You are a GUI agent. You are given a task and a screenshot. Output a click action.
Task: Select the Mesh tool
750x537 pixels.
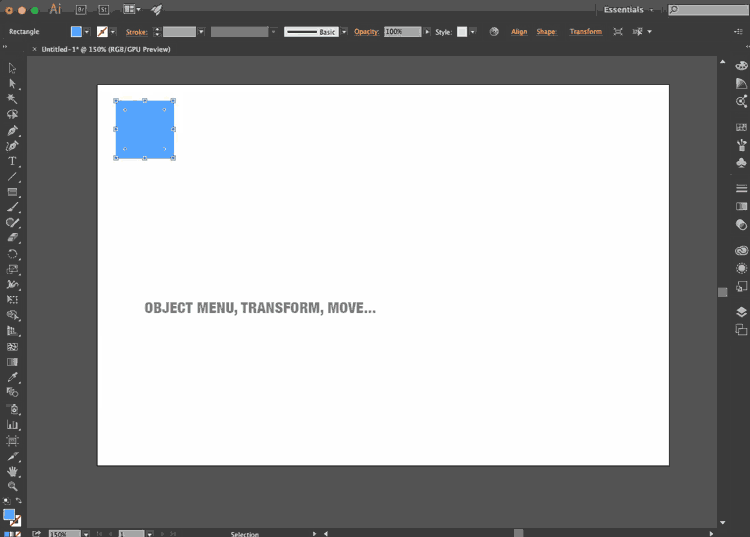12,347
